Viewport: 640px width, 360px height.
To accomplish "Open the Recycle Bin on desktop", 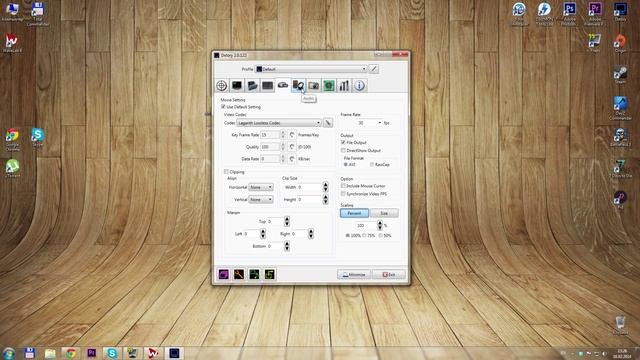I will (x=620, y=325).
